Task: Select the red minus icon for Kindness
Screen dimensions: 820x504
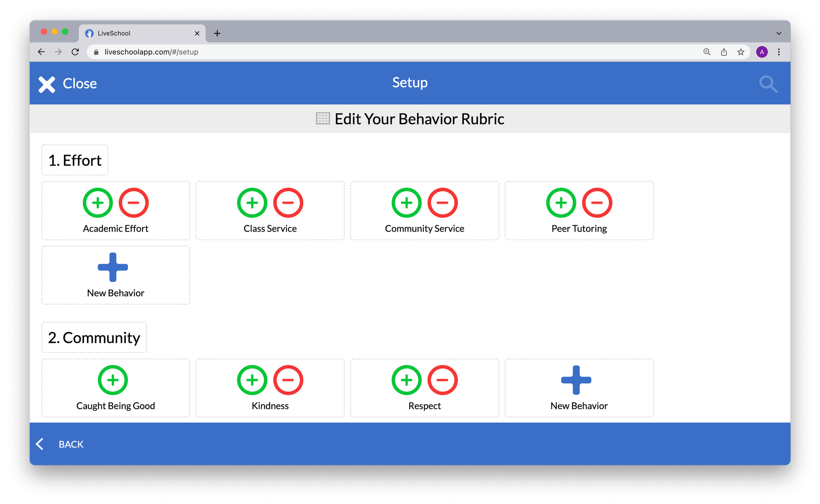Action: 288,380
